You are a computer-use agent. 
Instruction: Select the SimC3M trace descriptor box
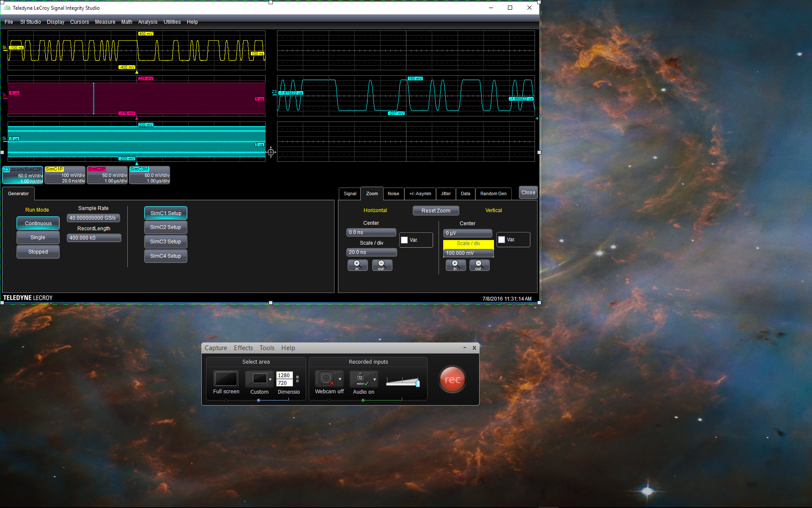point(150,175)
